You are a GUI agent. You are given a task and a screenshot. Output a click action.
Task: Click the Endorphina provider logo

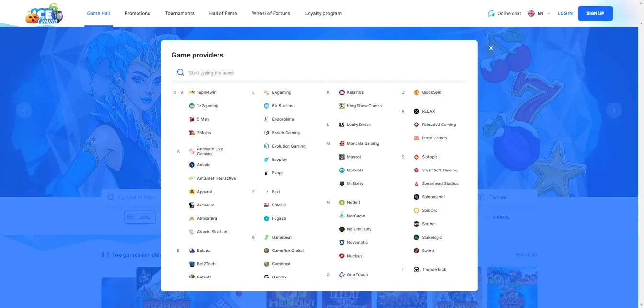tap(267, 119)
